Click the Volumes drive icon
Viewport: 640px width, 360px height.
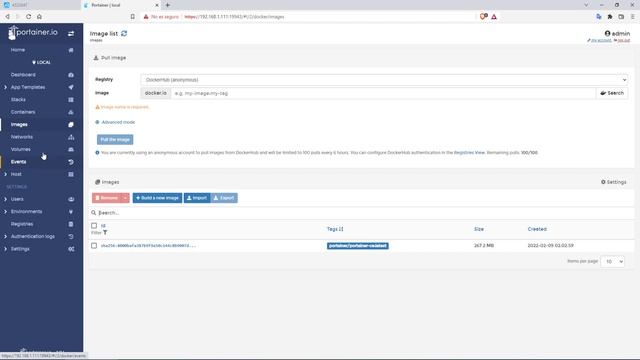[71, 149]
